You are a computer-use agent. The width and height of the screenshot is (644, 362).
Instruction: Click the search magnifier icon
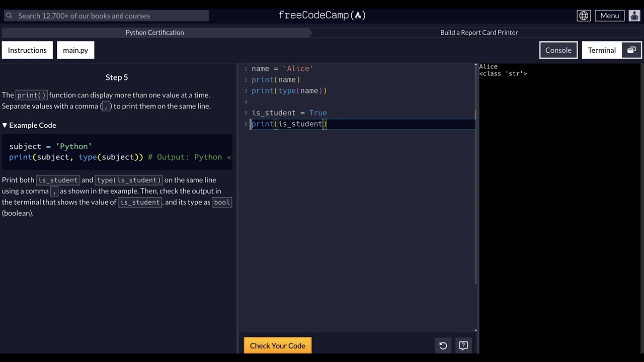coord(9,16)
